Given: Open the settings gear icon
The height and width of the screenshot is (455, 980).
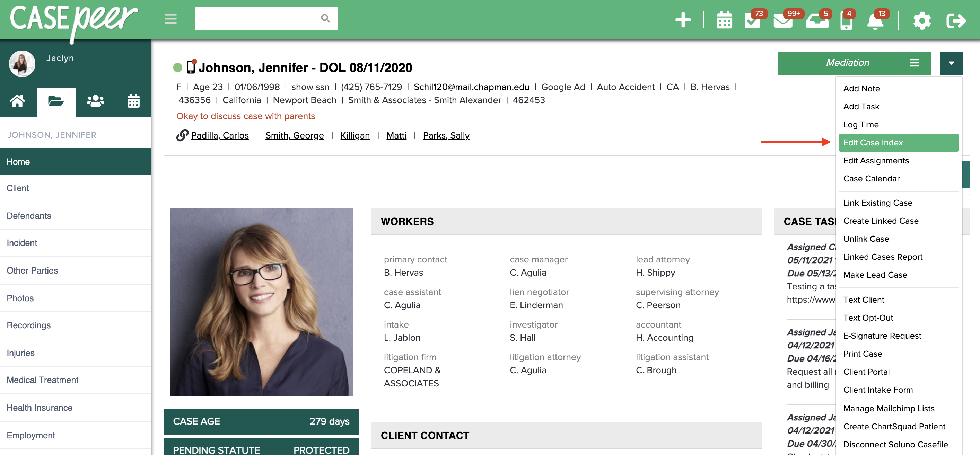Looking at the screenshot, I should tap(922, 21).
